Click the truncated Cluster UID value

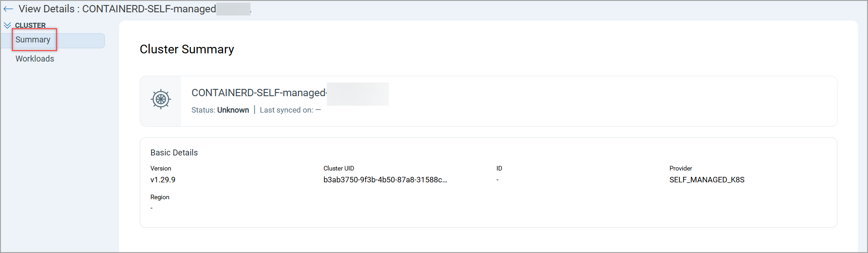tap(385, 180)
